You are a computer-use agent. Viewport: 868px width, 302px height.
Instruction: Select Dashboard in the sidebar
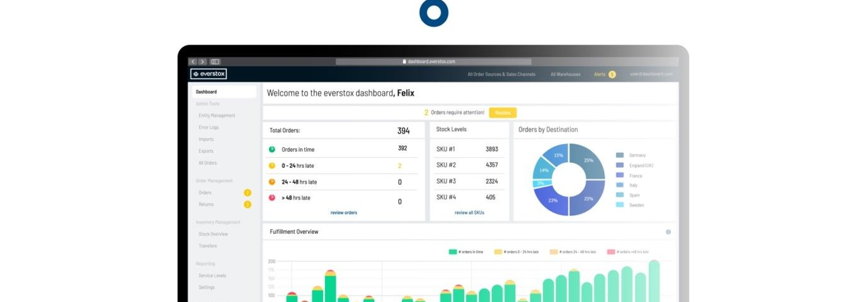point(224,92)
